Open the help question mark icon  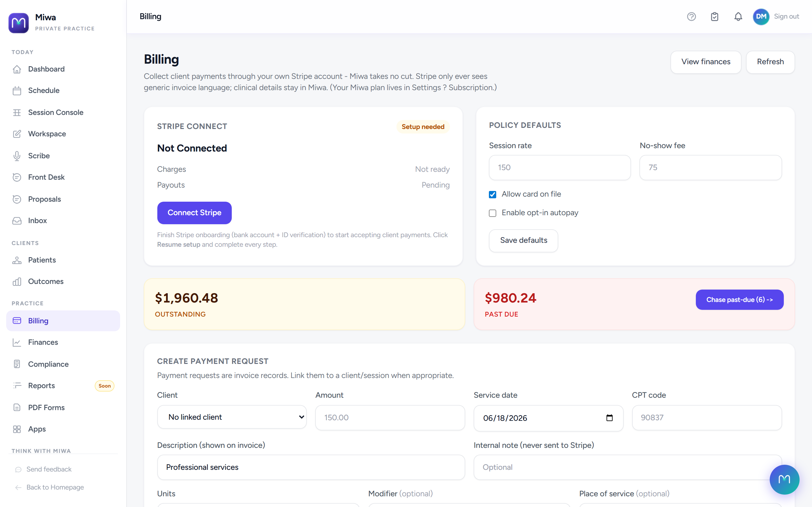point(691,16)
